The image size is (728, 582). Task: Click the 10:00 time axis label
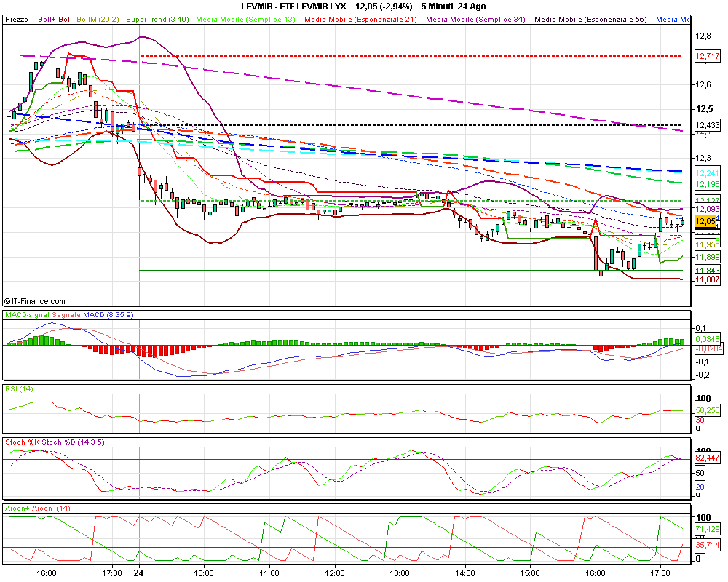(204, 573)
